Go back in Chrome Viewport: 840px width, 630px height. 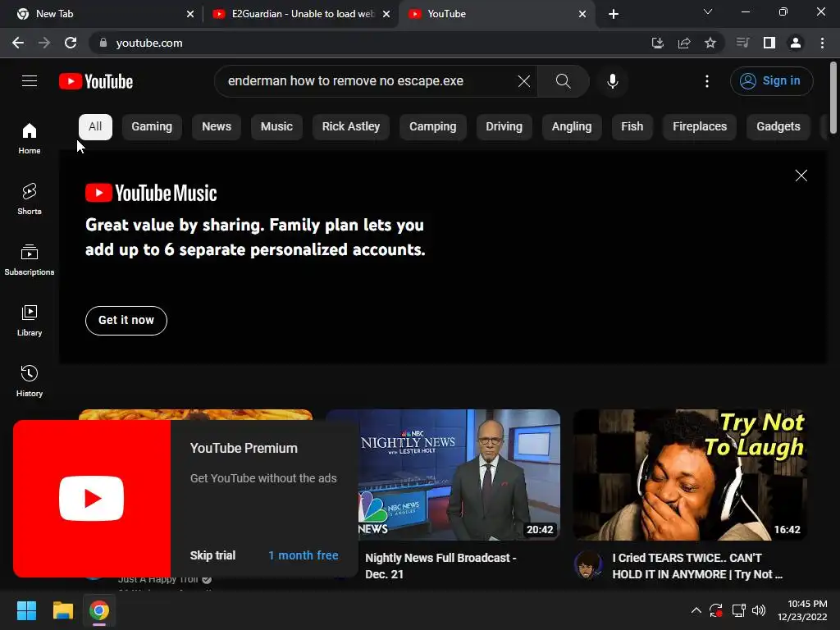[18, 43]
